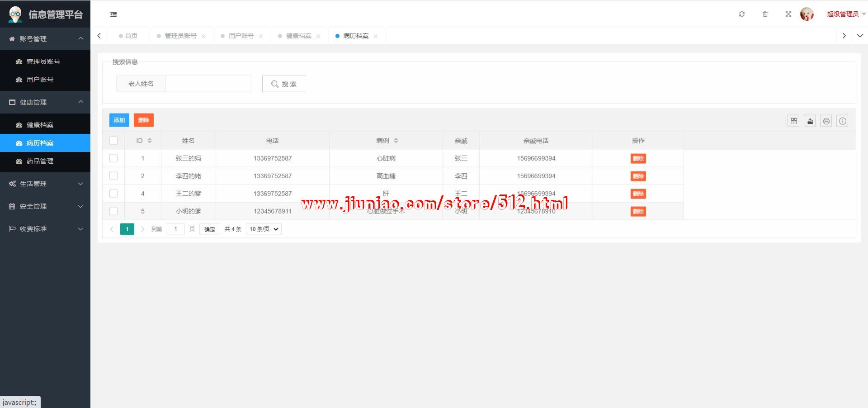Open the 10 条/页 page size dropdown
868x408 pixels.
(x=264, y=229)
